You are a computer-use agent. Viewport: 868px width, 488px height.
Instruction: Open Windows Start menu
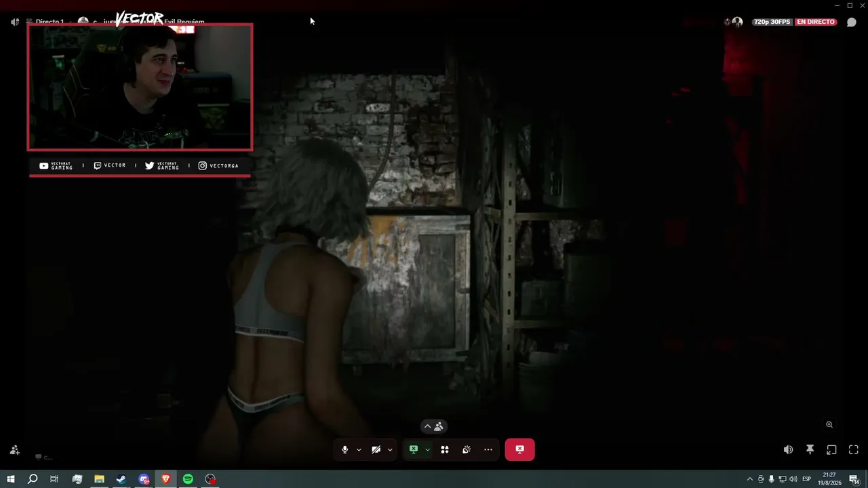10,479
